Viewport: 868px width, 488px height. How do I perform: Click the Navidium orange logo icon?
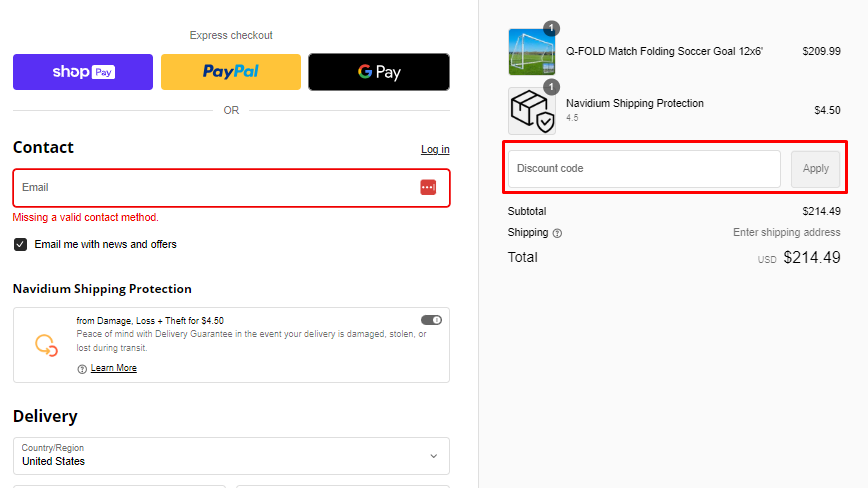point(46,345)
